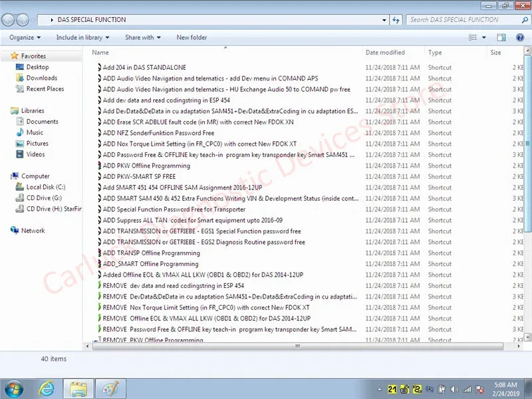The image size is (532, 399).
Task: Click the vertical scrollbar thumb
Action: [x=527, y=144]
